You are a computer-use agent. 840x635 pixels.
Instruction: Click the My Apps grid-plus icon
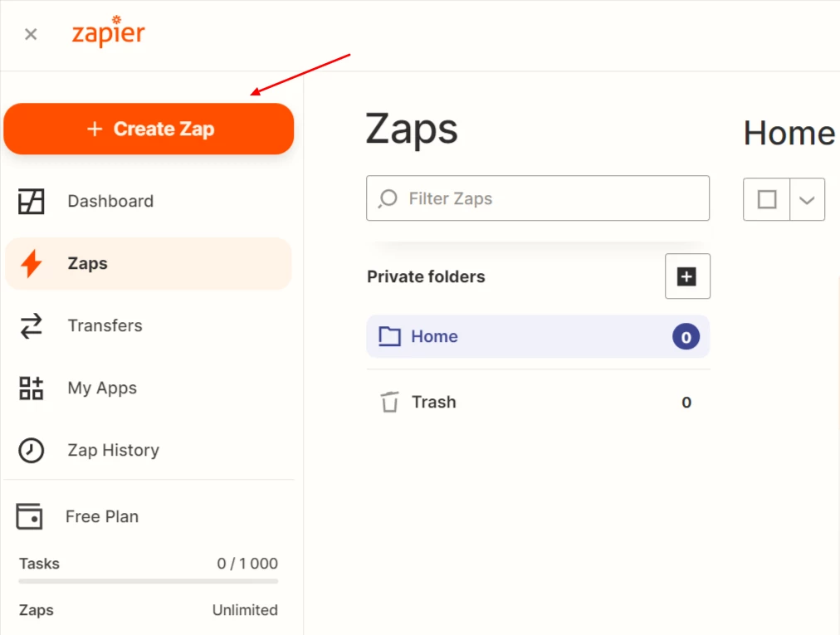[31, 388]
